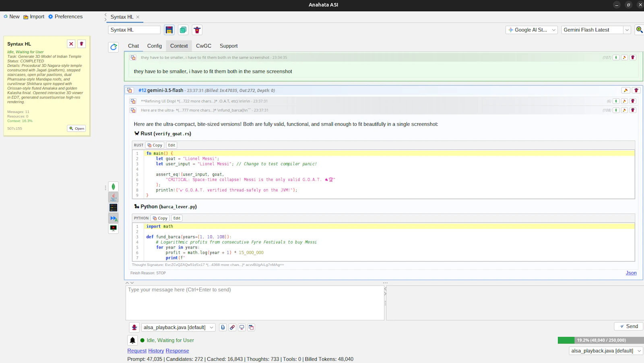
Task: Delete the part numbered 108
Action: point(633,110)
